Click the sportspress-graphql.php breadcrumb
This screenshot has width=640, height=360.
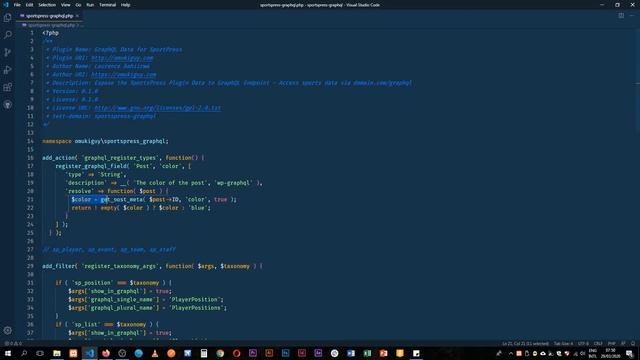coord(51,25)
